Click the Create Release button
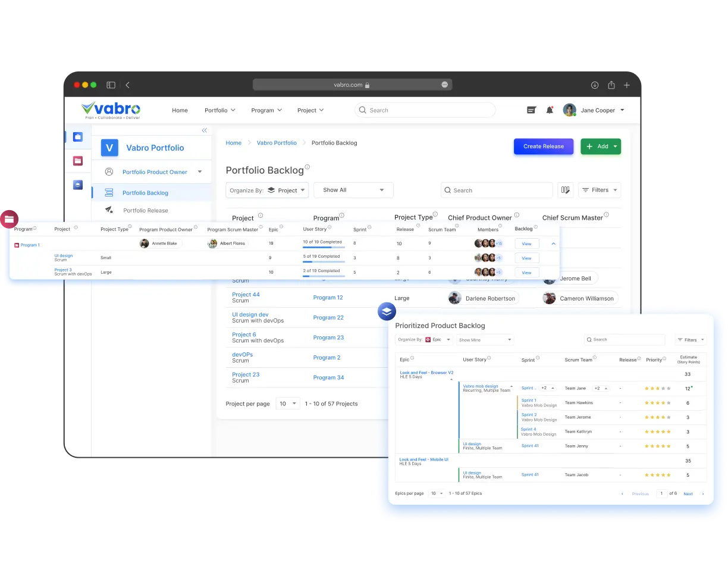This screenshot has height=578, width=728. click(x=543, y=146)
